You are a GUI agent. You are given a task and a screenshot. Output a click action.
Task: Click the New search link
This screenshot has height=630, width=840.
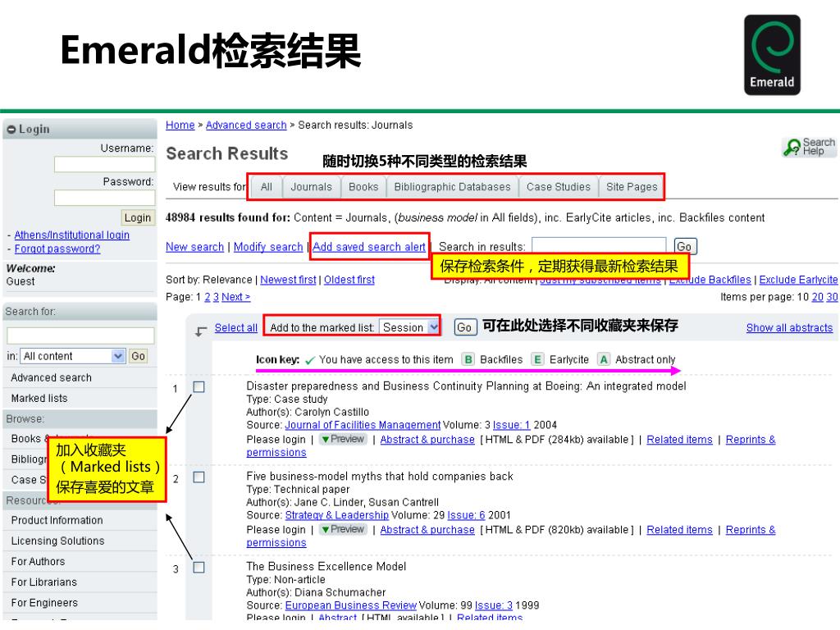(x=194, y=247)
